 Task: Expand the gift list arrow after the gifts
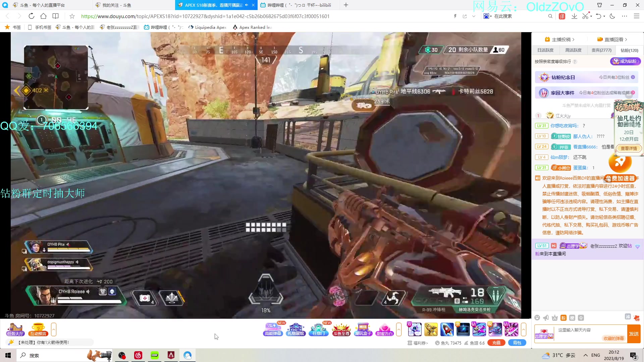pyautogui.click(x=523, y=329)
